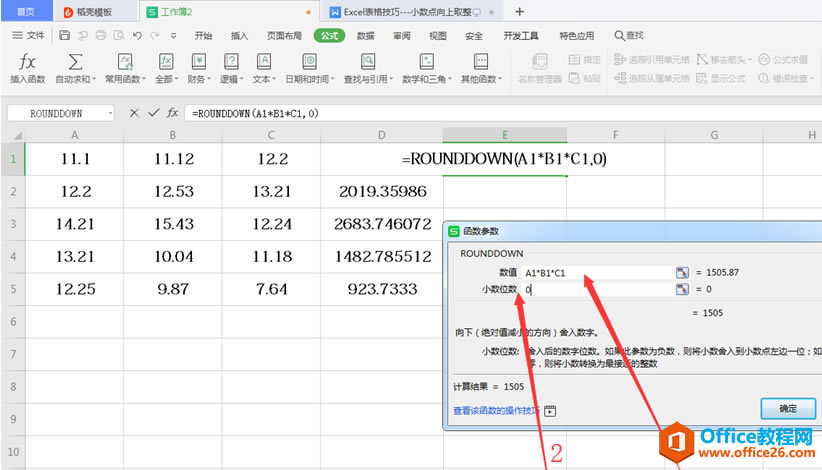Click the fx icon beside formula bar
The height and width of the screenshot is (470, 822).
(172, 113)
